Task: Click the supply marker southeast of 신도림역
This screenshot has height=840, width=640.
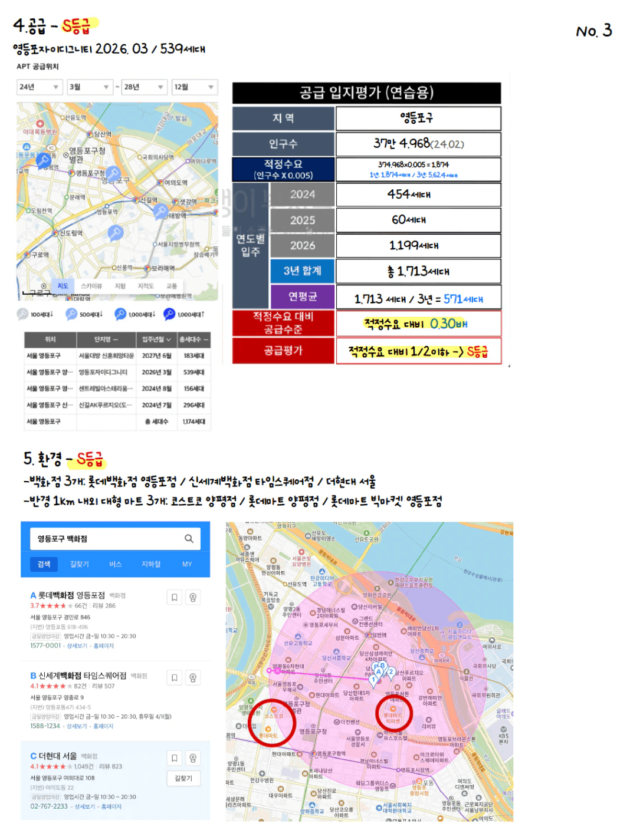Action: [116, 233]
